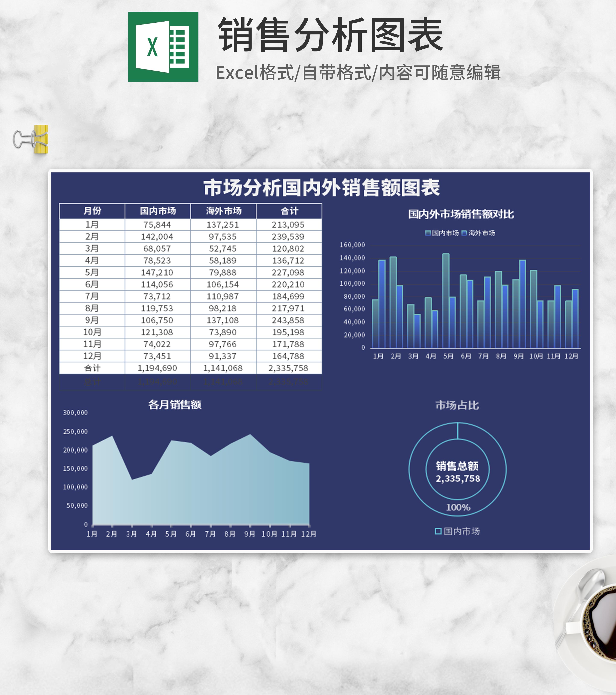The height and width of the screenshot is (695, 616).
Task: Click the 9月 海外市场 cell 137,108
Action: pyautogui.click(x=223, y=320)
